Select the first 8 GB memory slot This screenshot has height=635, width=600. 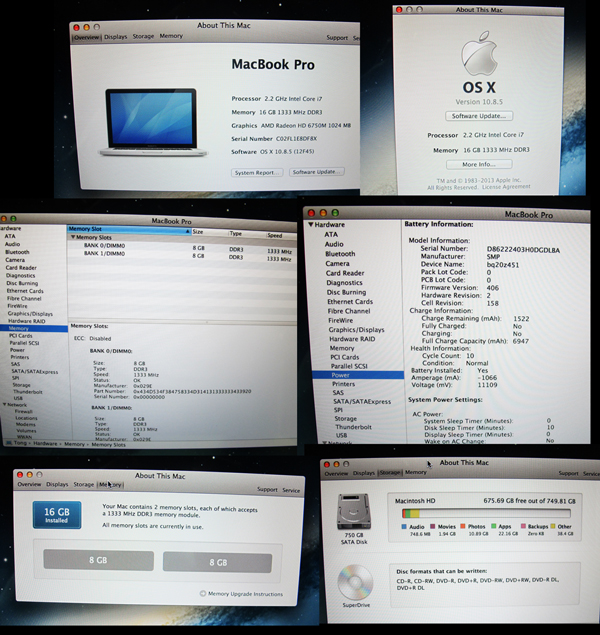[98, 560]
